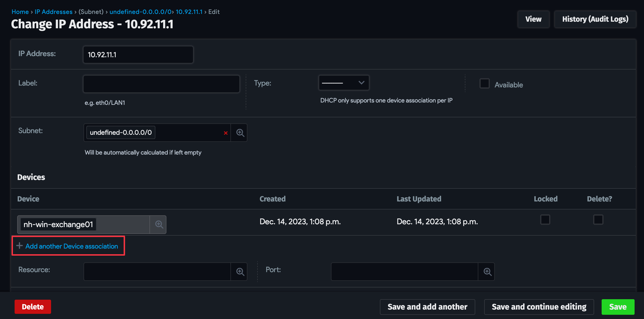Click the DHCP device association help text
The height and width of the screenshot is (319, 644).
(386, 100)
